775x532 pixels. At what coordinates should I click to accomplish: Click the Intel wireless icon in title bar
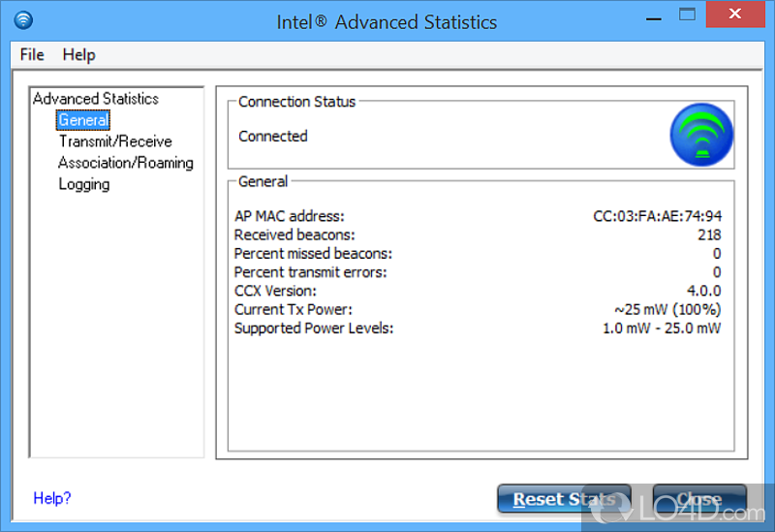pos(24,20)
